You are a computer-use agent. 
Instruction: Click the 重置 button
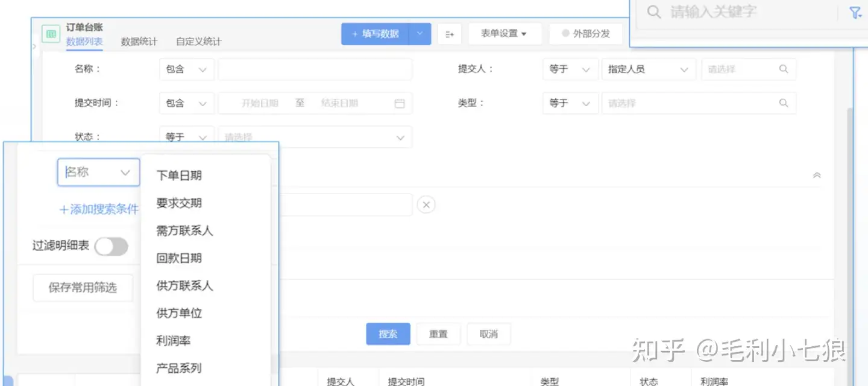438,334
